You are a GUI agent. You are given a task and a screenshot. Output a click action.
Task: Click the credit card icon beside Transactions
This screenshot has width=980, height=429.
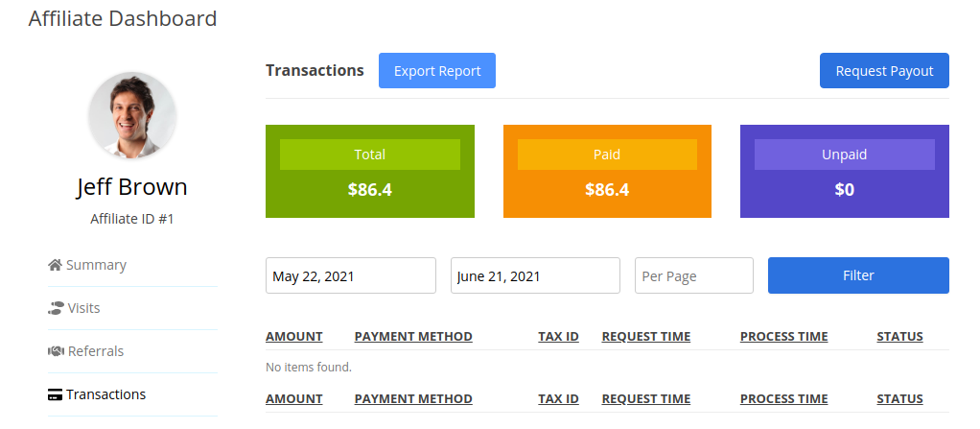(55, 394)
